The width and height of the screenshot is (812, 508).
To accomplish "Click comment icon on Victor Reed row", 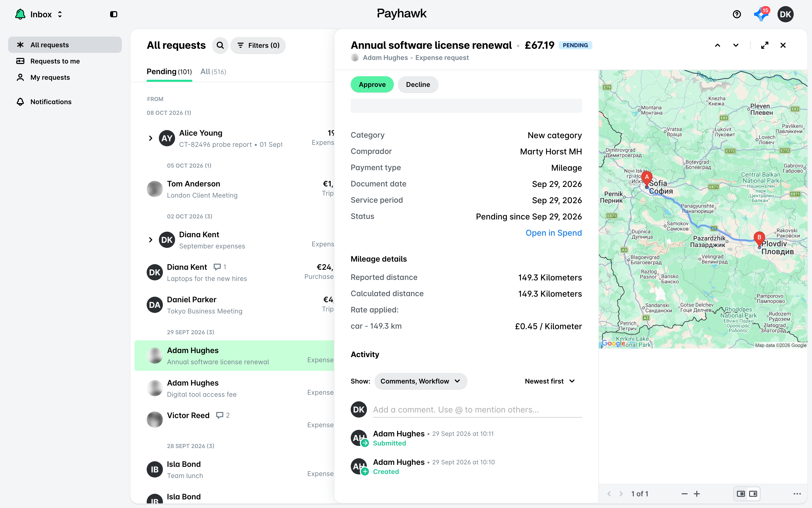I will point(220,415).
